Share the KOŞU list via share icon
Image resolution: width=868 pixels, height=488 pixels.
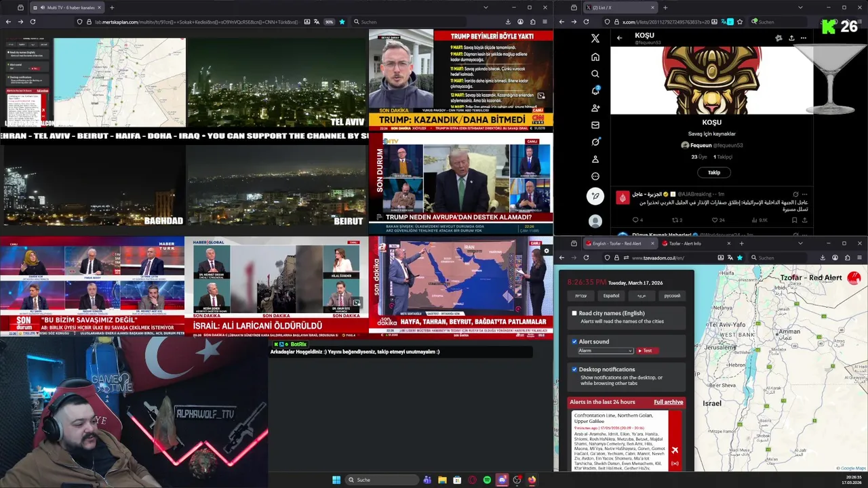pyautogui.click(x=791, y=38)
